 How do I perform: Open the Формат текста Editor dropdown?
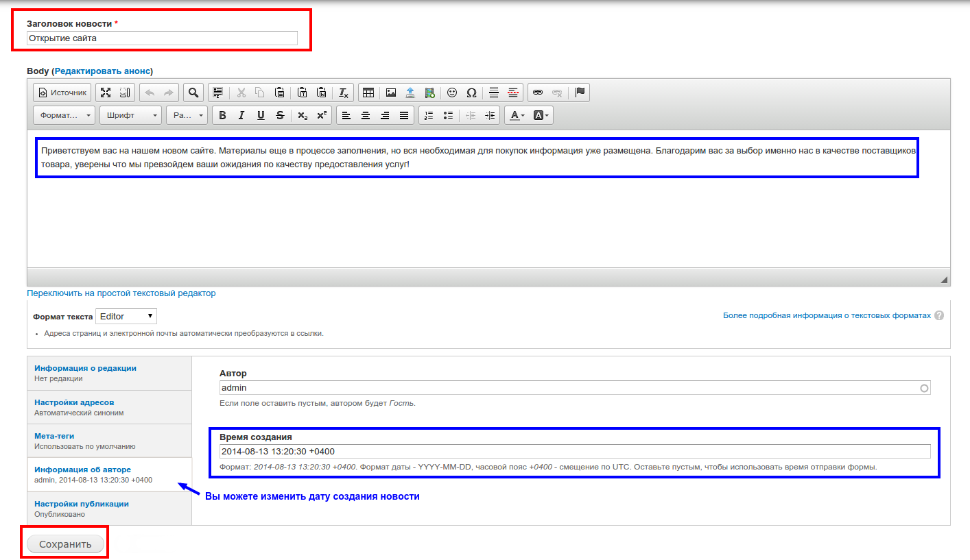(126, 317)
